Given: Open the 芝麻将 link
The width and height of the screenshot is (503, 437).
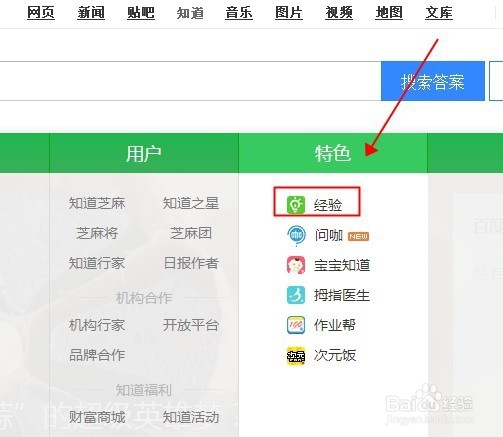Looking at the screenshot, I should [97, 233].
